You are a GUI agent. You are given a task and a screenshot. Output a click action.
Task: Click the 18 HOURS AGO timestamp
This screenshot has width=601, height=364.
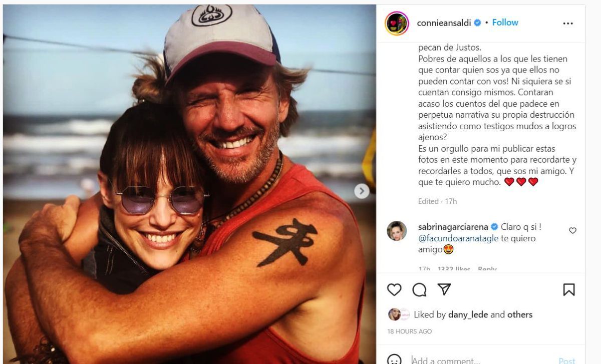pyautogui.click(x=409, y=331)
